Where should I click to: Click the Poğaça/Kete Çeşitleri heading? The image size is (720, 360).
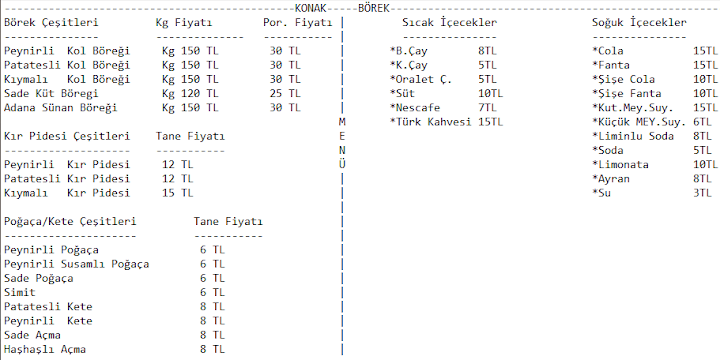[x=70, y=222]
